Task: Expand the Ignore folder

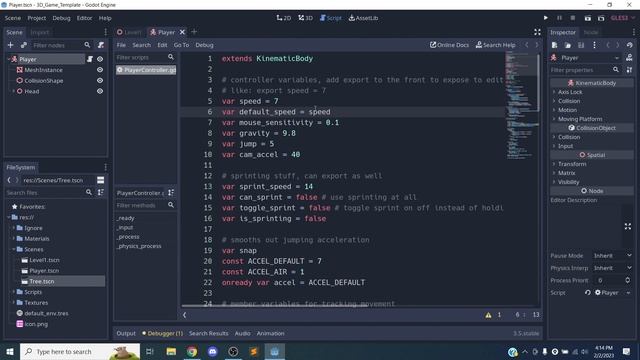Action: (x=13, y=228)
